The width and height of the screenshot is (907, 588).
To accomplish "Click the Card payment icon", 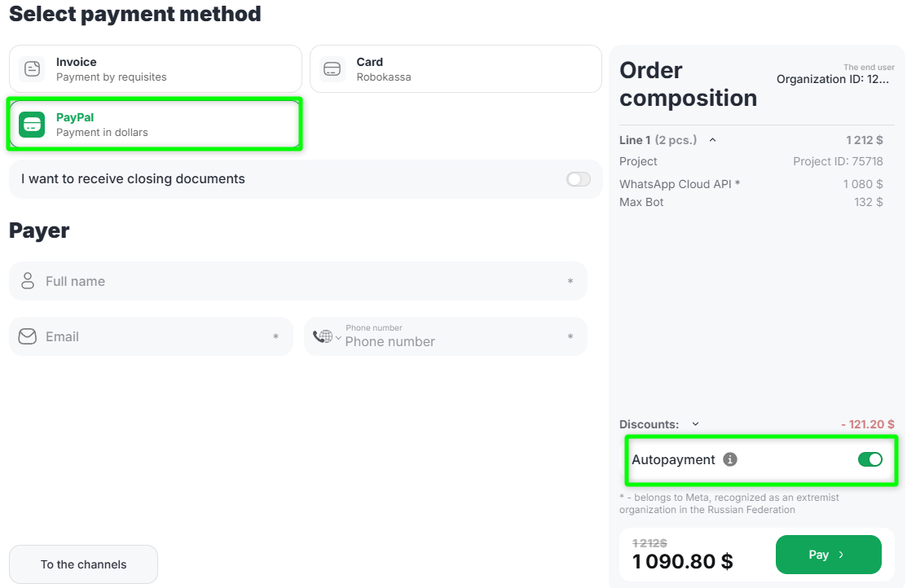I will pyautogui.click(x=332, y=69).
